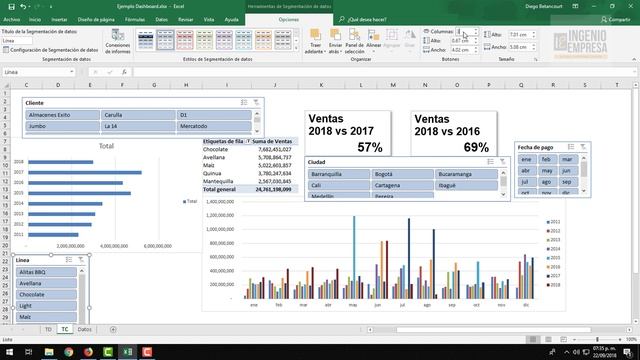The image size is (640, 360).
Task: Switch to Normal view in status bar
Action: (533, 339)
